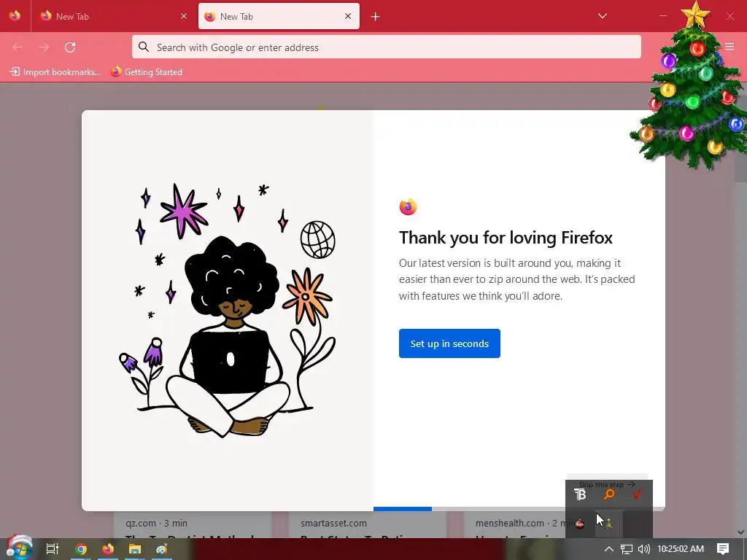747x560 pixels.
Task: Open the smartasset.com recommended story
Action: pyautogui.click(x=368, y=525)
